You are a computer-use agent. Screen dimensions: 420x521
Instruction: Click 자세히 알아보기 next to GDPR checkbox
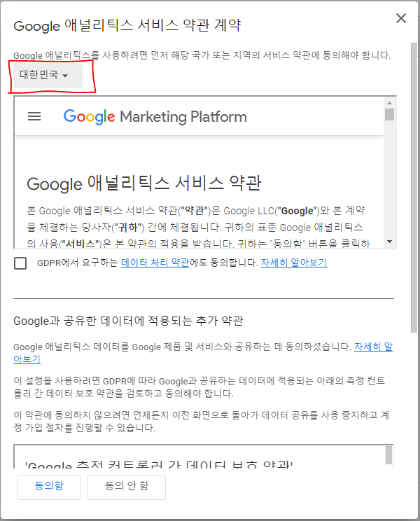click(x=294, y=263)
